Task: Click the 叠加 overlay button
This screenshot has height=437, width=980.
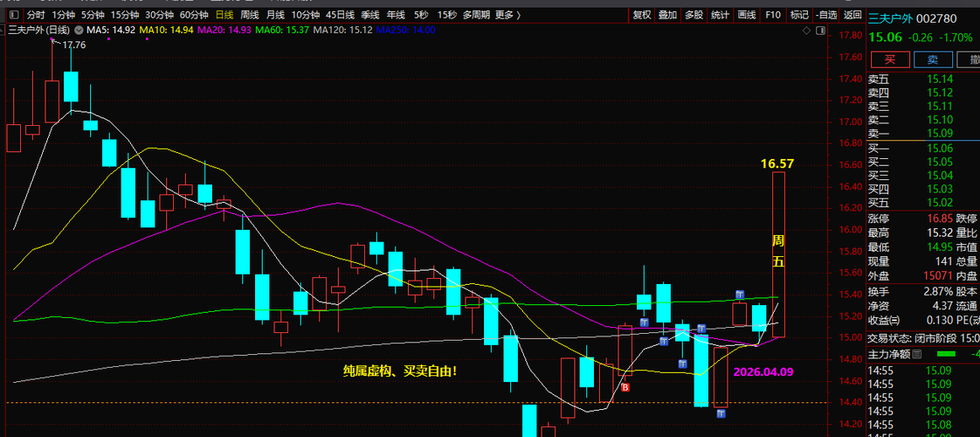Action: [667, 15]
